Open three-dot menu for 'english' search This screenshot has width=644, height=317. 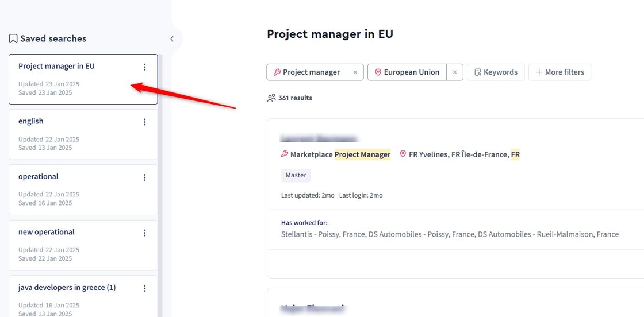tap(144, 122)
